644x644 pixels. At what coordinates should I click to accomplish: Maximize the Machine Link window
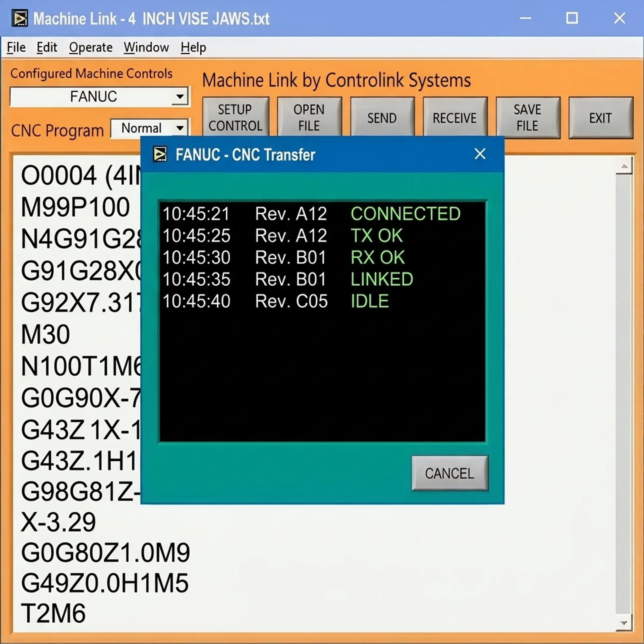(x=572, y=18)
